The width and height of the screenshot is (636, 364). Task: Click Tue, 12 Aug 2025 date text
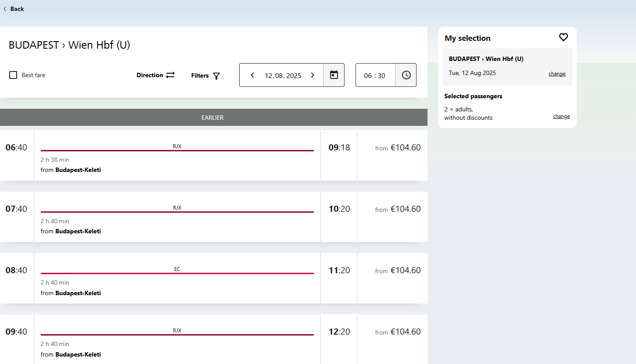472,73
